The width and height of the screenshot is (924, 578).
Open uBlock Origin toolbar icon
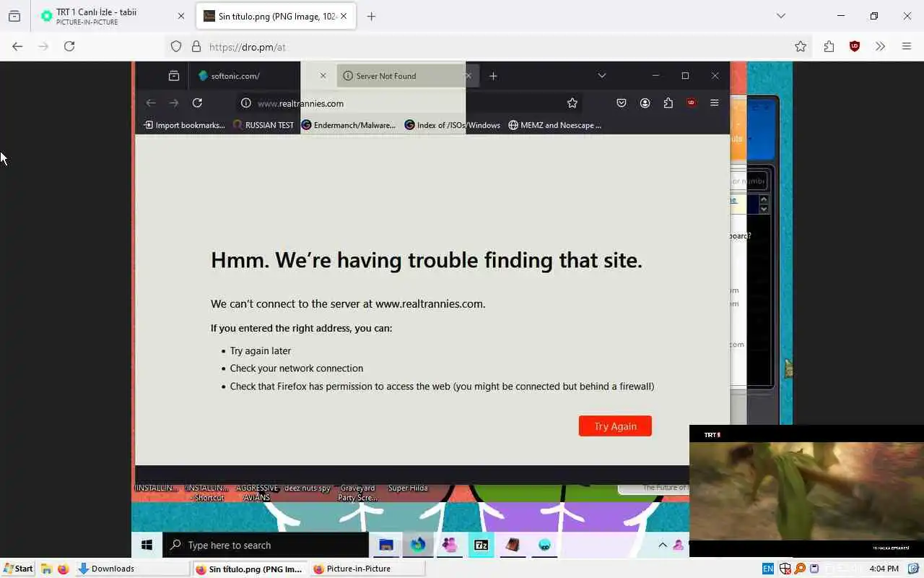point(855,46)
